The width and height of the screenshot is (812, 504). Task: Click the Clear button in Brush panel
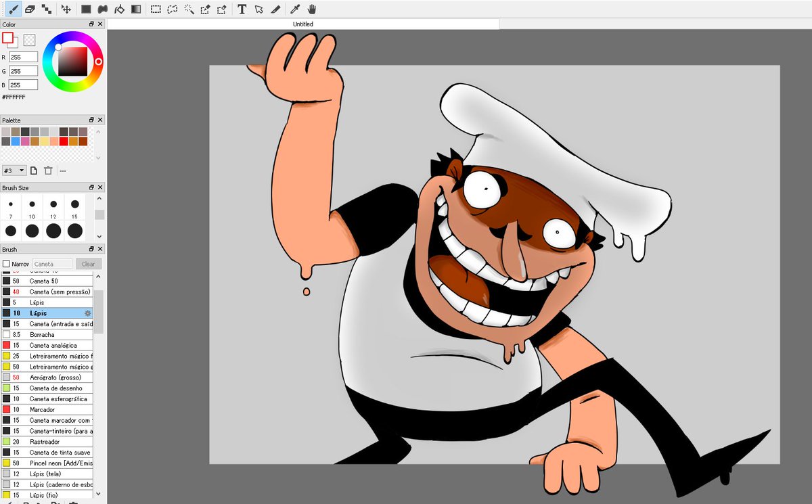click(x=89, y=264)
